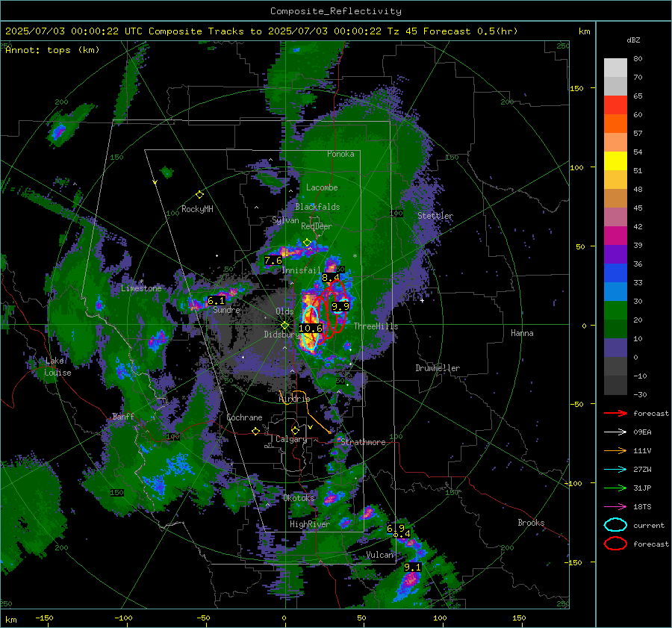Click the white 09EA arrow legend icon
672x628 pixels.
[x=615, y=432]
